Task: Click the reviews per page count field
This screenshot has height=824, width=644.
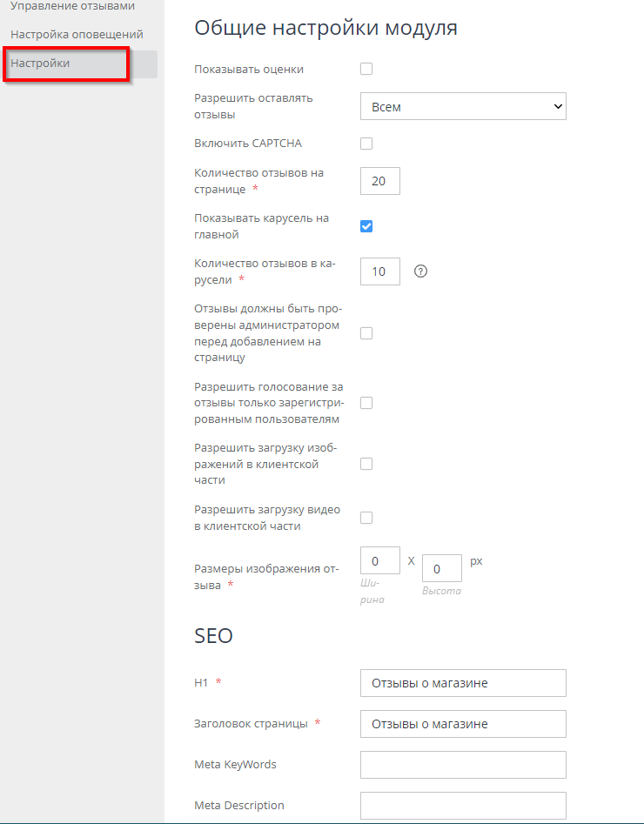Action: point(379,181)
